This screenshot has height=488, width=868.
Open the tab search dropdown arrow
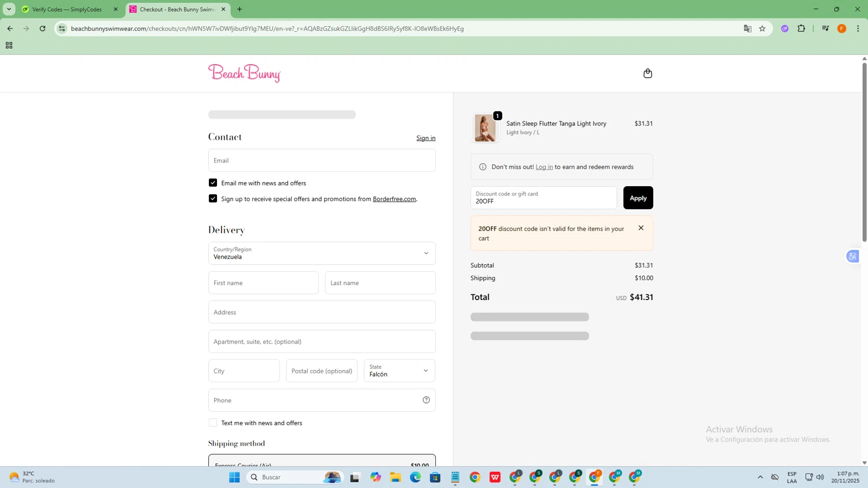[x=9, y=9]
